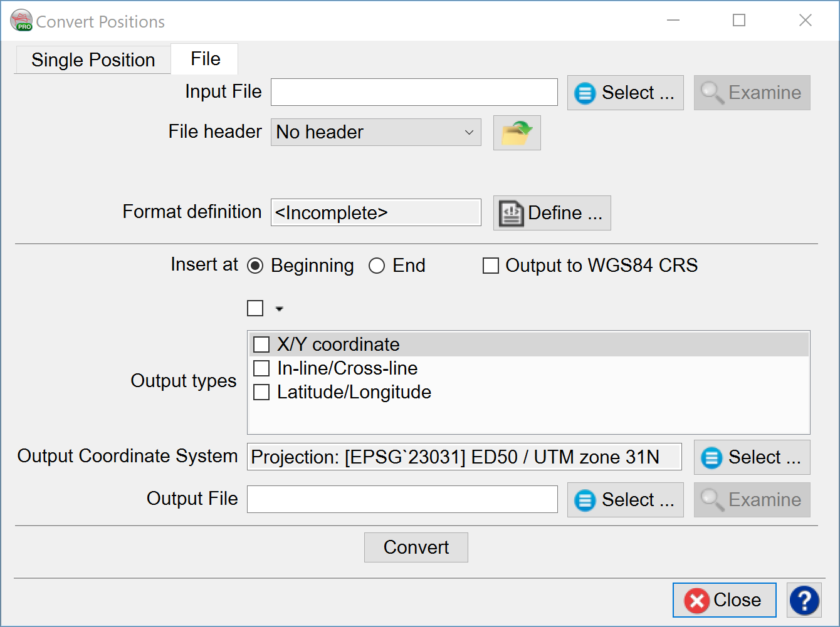Viewport: 840px width, 627px height.
Task: Expand the small arrow above Output types list
Action: click(x=280, y=309)
